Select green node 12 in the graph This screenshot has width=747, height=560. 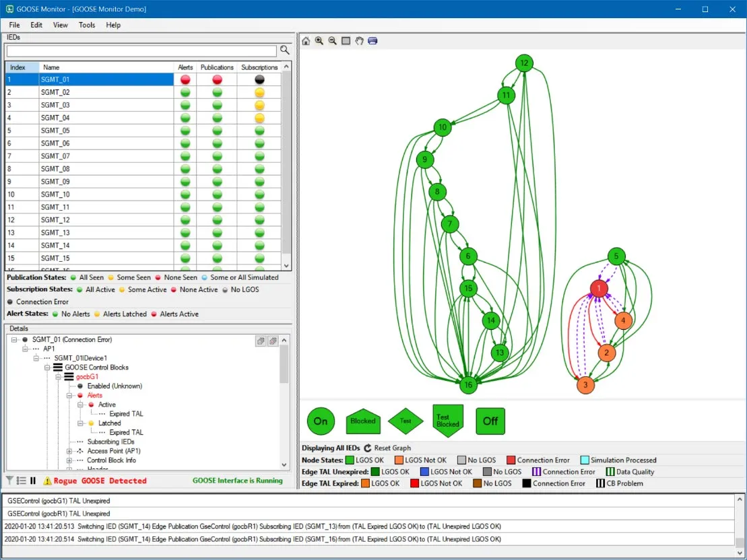click(525, 63)
